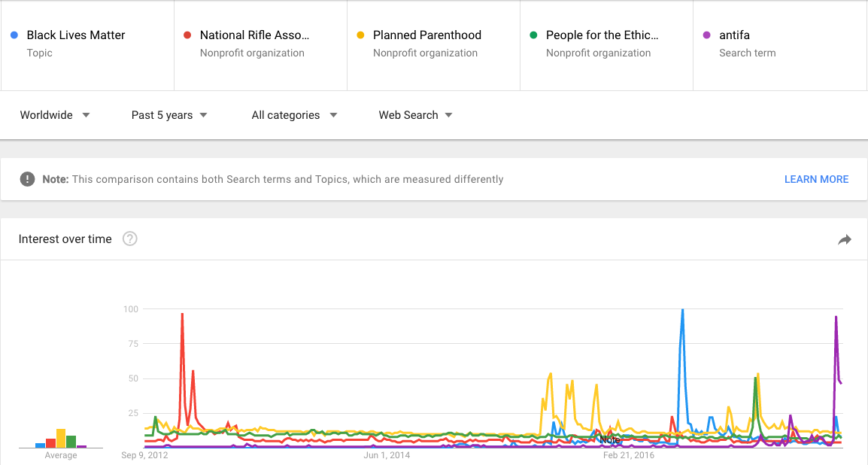Click the blue Black Lives Matter peak
Screen dimensions: 868x465
(x=682, y=311)
